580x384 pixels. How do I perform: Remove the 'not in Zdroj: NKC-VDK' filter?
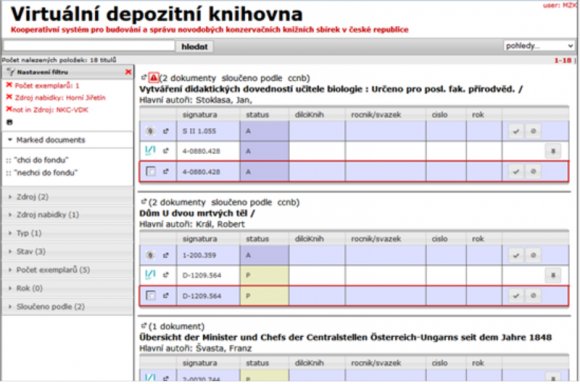9,109
